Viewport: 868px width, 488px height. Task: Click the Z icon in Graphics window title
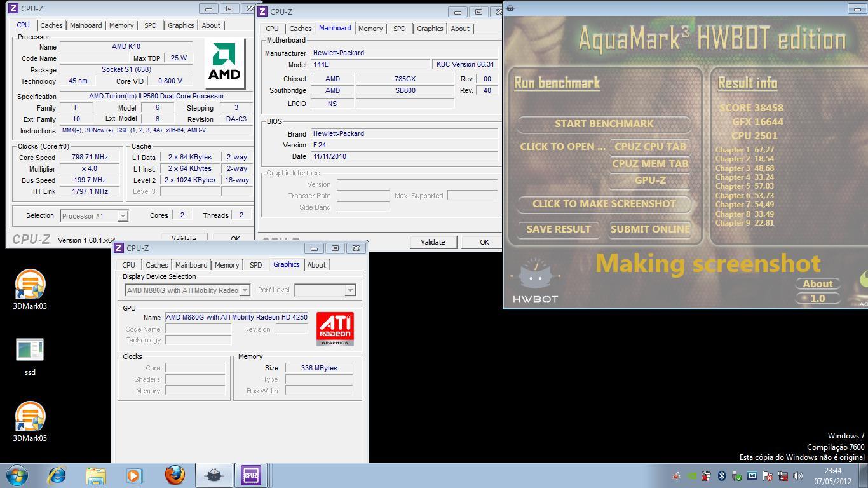click(119, 248)
